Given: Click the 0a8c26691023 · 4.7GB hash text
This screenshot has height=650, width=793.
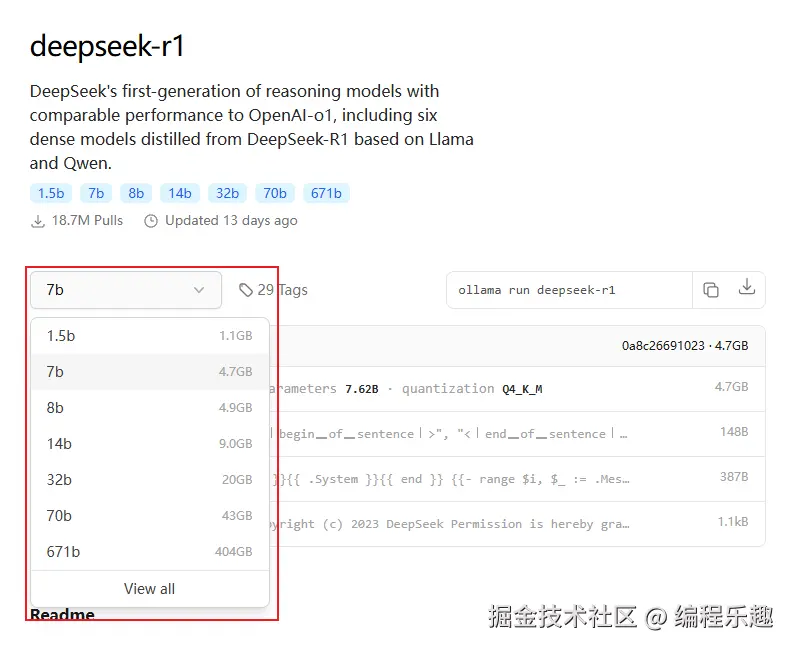Looking at the screenshot, I should click(x=685, y=345).
